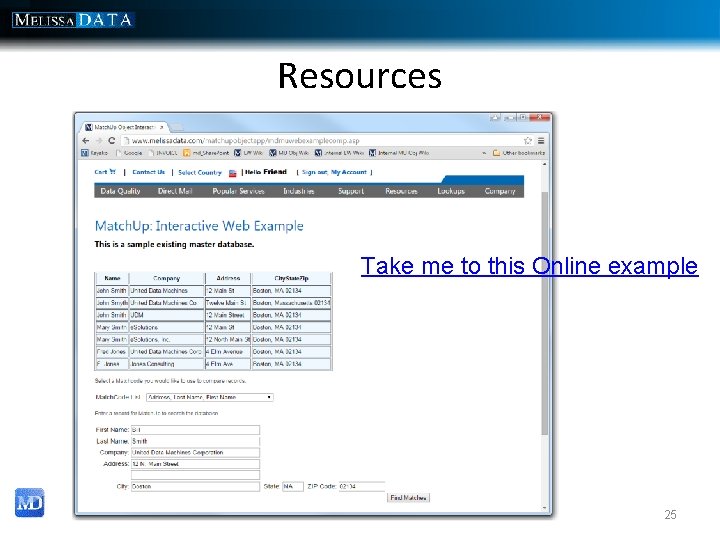Click the Company input field
The height and width of the screenshot is (540, 720).
[195, 453]
